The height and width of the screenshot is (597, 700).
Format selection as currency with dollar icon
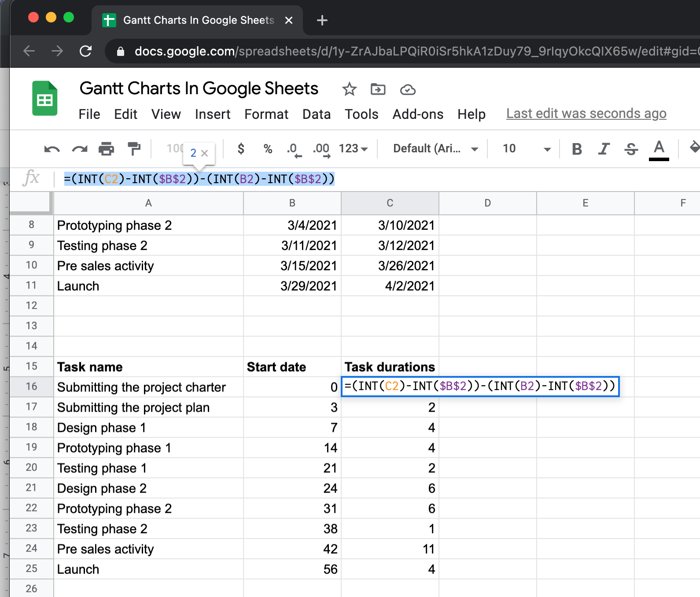pos(241,149)
